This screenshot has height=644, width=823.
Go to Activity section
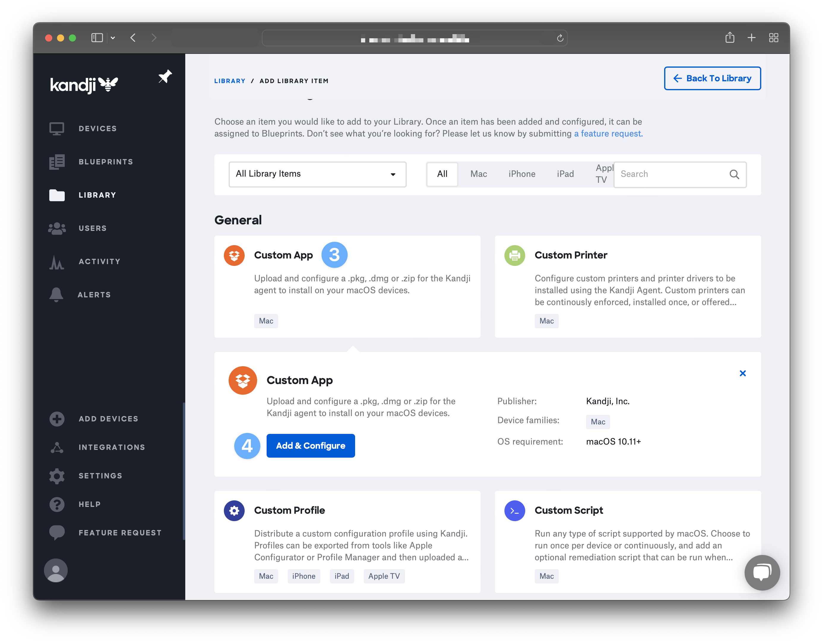click(x=99, y=261)
